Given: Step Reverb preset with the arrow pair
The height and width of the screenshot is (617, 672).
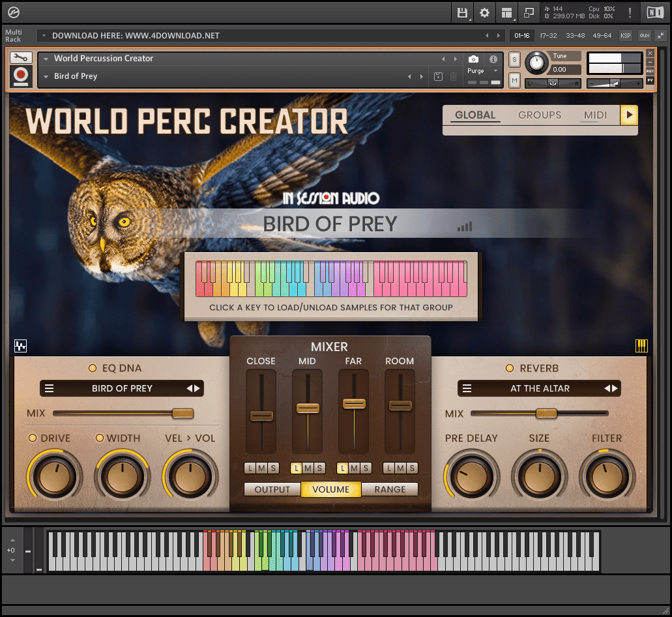Looking at the screenshot, I should [611, 388].
